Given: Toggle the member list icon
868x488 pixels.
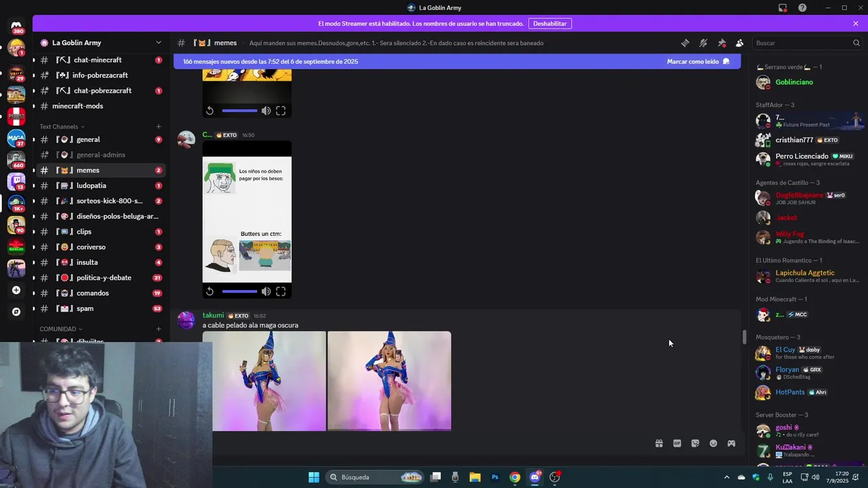Looking at the screenshot, I should [739, 43].
